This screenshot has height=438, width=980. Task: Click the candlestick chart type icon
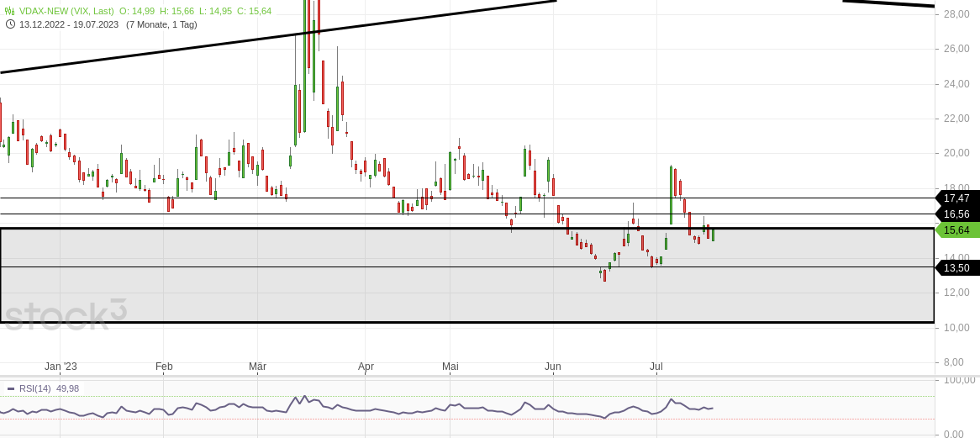tap(9, 11)
